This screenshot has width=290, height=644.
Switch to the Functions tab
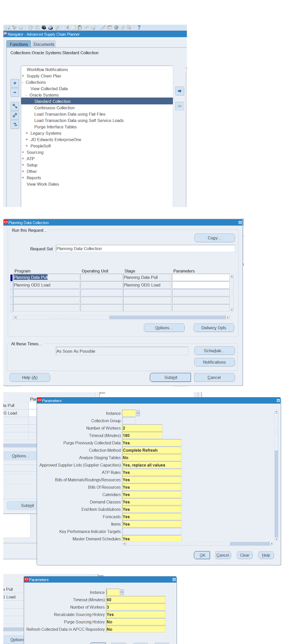[19, 44]
